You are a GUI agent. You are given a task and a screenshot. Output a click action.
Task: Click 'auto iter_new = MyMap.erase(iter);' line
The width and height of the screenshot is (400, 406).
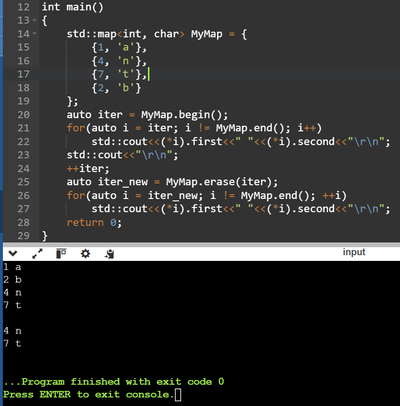tap(172, 182)
